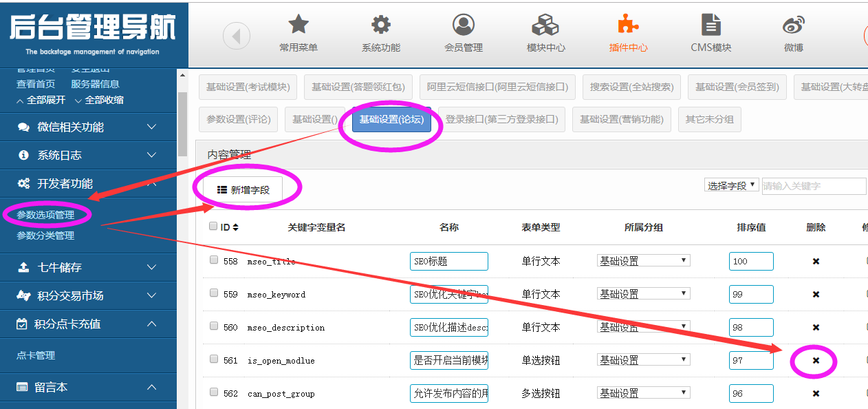Go to 模块中心 cubes icon
This screenshot has height=409, width=868.
pyautogui.click(x=545, y=25)
